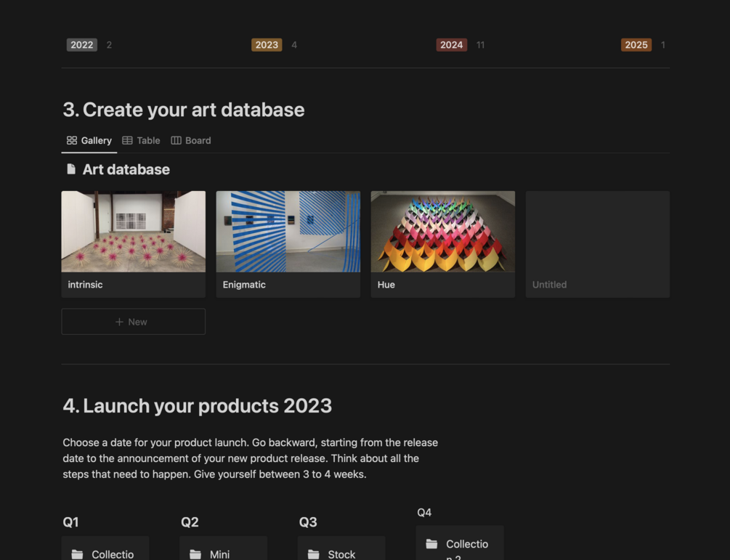Screen dimensions: 730x560
Task: Click the page icon beside Art database
Action: 71,169
